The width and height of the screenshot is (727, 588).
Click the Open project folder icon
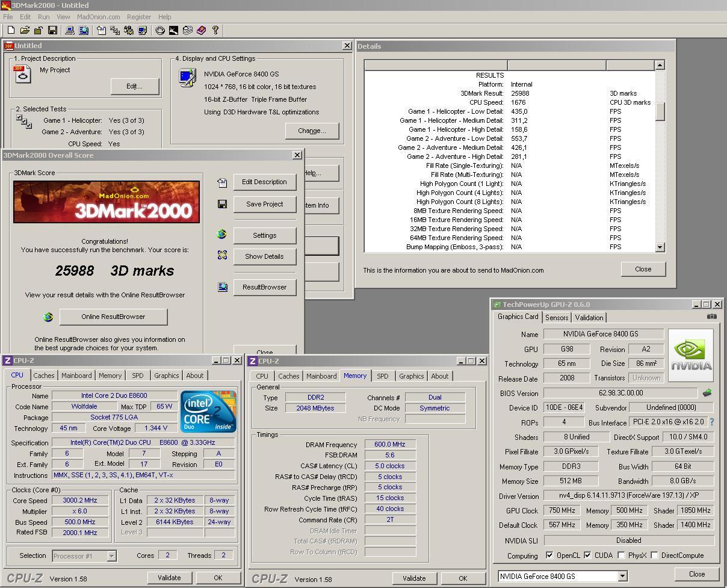click(x=25, y=30)
